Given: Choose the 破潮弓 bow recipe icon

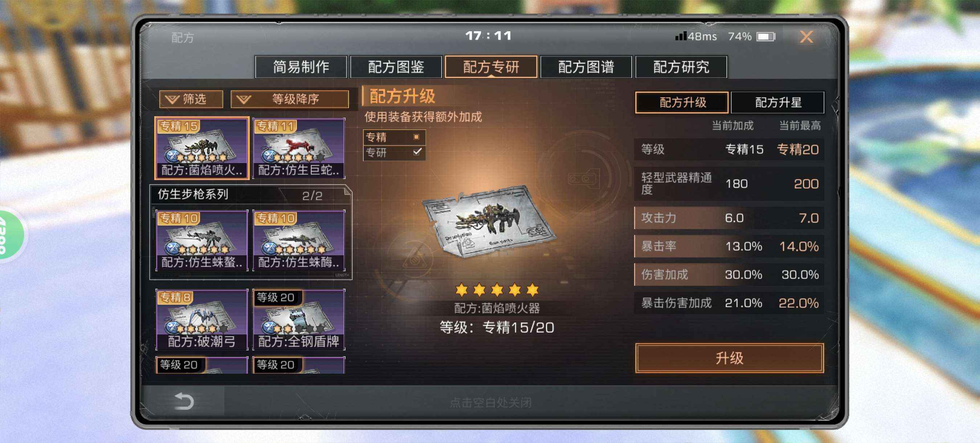Looking at the screenshot, I should (x=202, y=319).
